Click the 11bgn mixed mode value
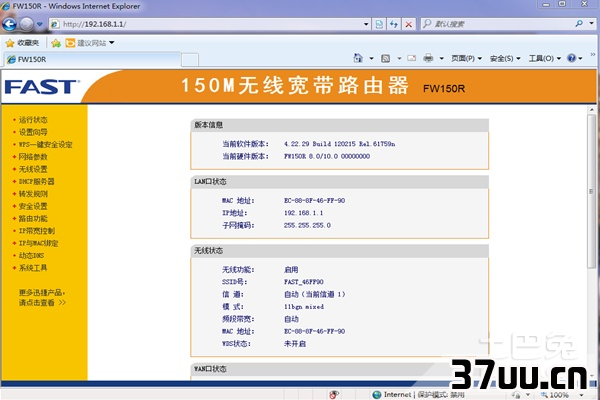The width and height of the screenshot is (600, 400). point(304,307)
